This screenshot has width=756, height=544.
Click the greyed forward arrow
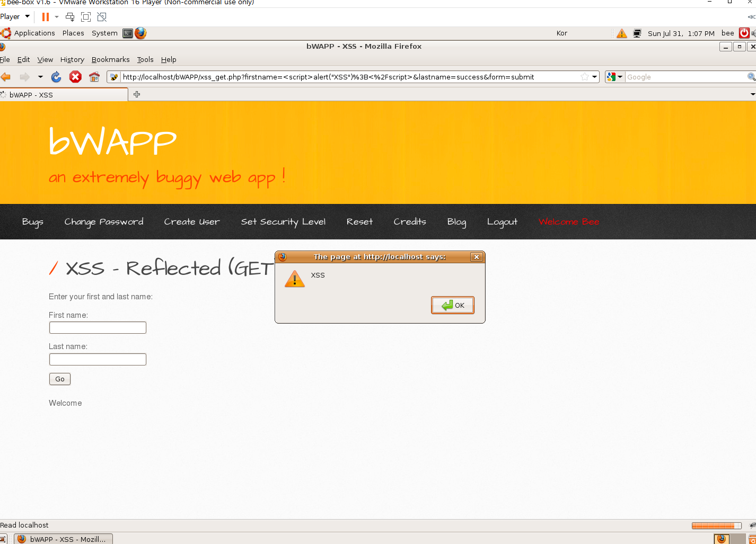click(24, 77)
